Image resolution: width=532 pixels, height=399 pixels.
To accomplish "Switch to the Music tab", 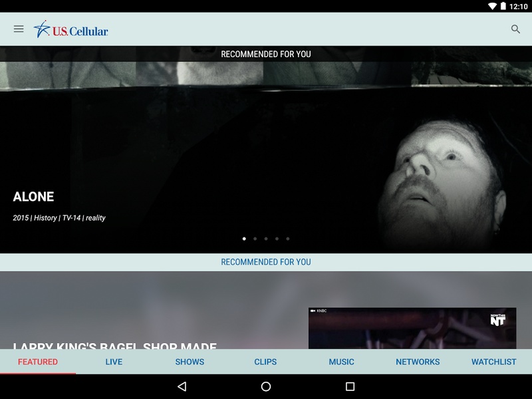I will 342,362.
